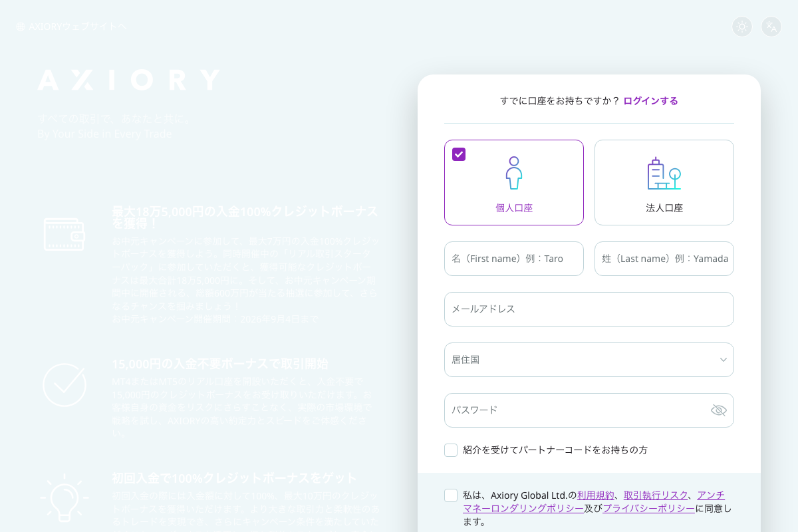Select the 法人口座 corporate account card
The image size is (798, 532).
tap(664, 182)
